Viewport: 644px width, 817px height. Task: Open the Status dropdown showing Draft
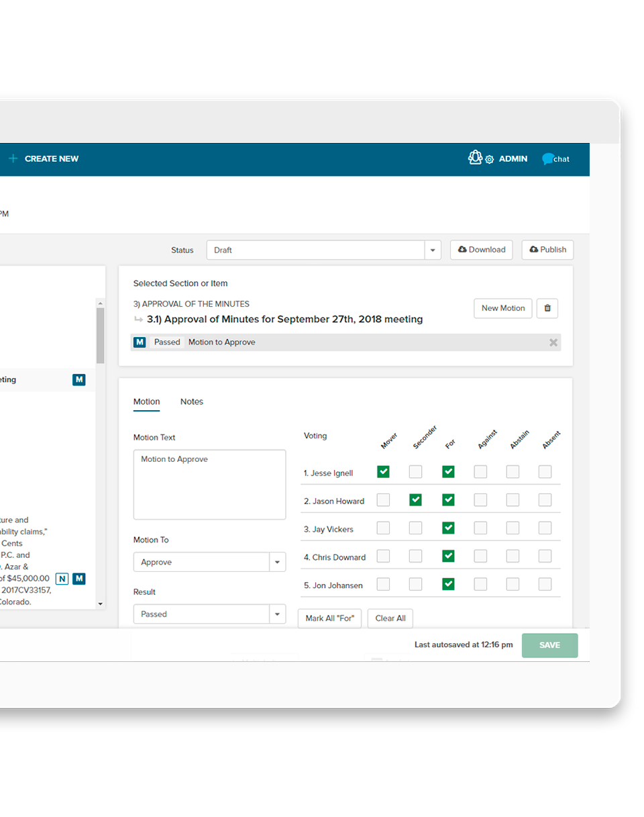click(323, 250)
